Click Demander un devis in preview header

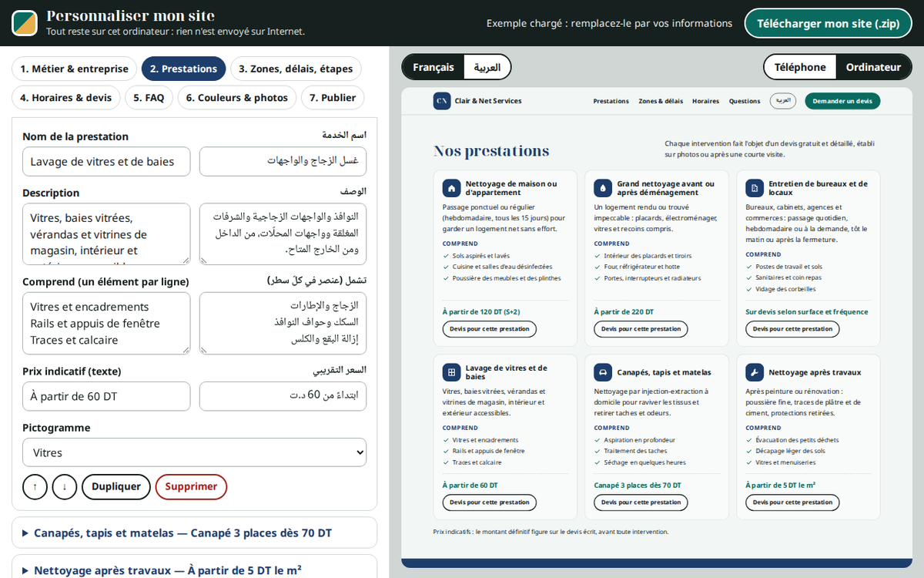coord(842,101)
